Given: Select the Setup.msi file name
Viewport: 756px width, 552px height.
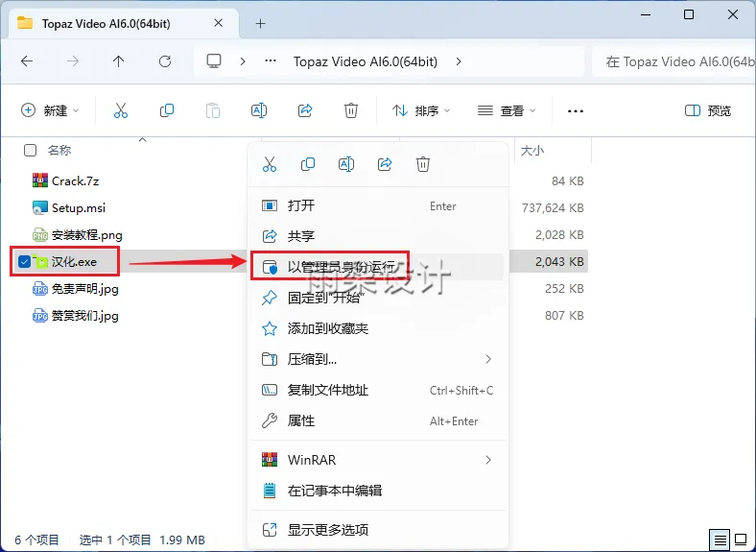Looking at the screenshot, I should [79, 208].
